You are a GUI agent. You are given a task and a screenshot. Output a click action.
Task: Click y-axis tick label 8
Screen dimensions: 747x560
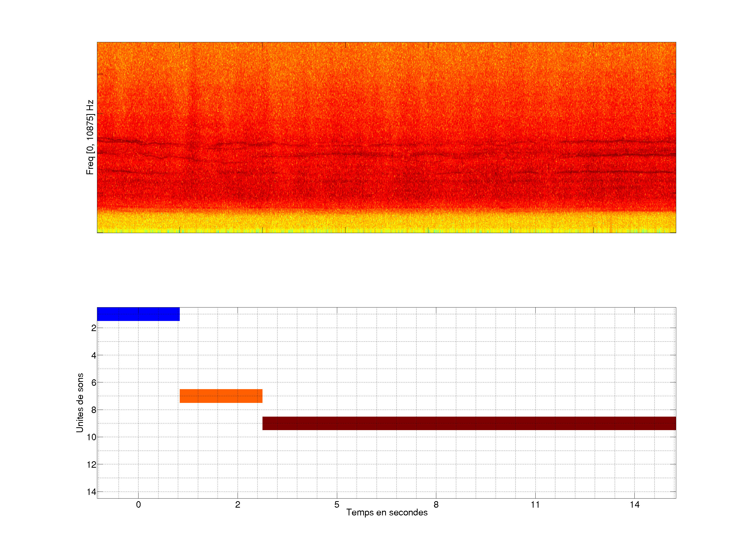(94, 410)
